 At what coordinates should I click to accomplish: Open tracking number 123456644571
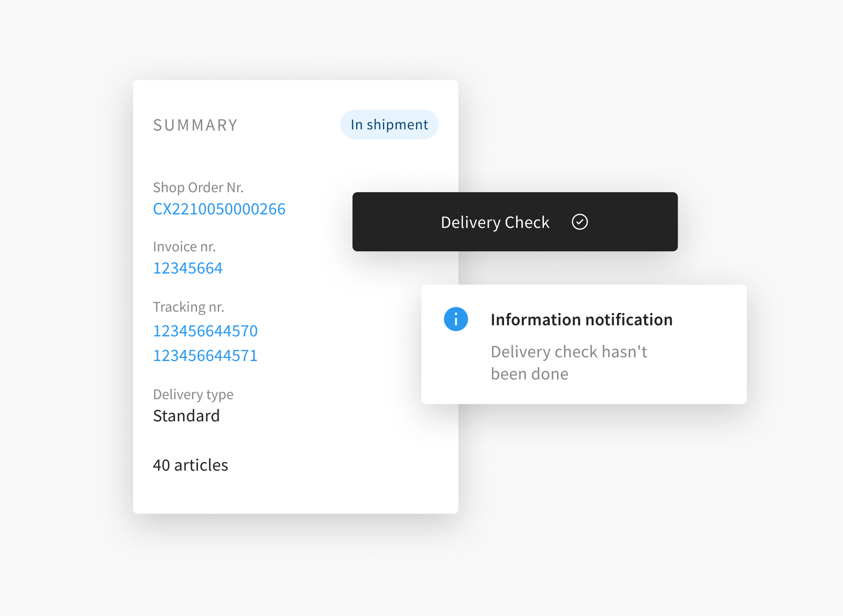pos(205,355)
